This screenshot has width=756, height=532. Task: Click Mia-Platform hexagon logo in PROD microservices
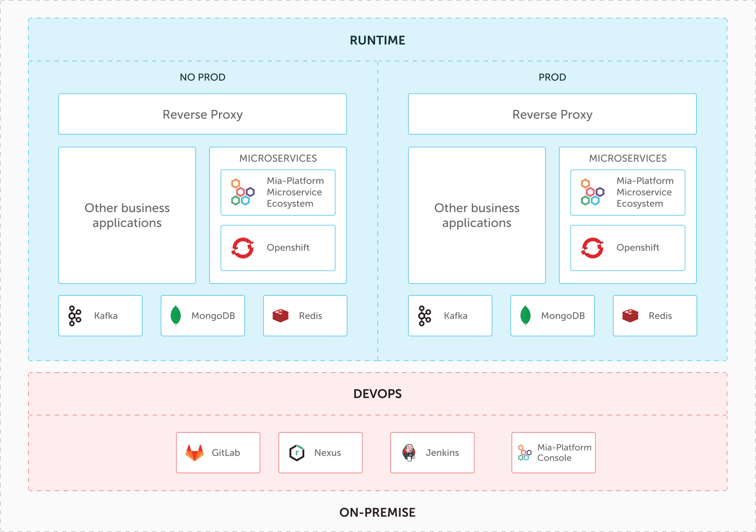pyautogui.click(x=592, y=192)
